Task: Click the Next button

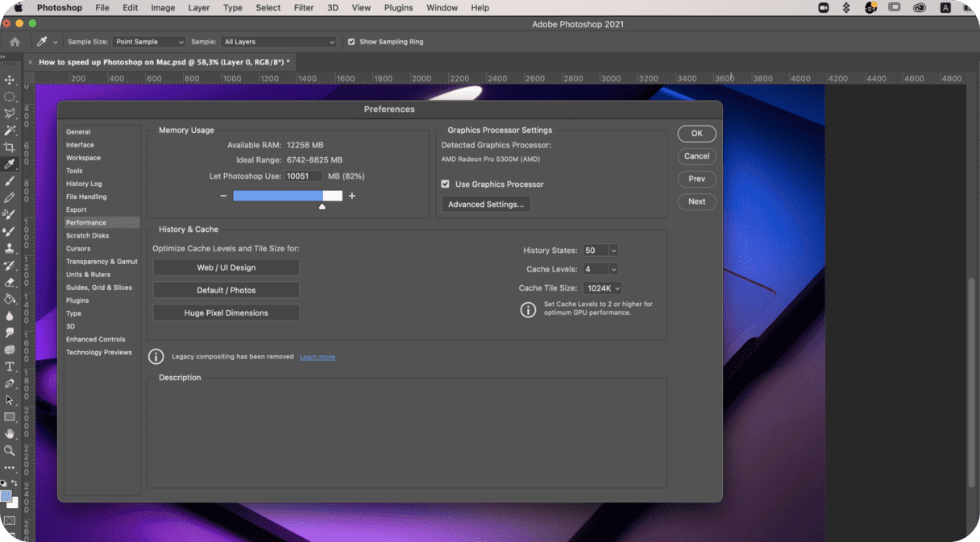Action: [x=697, y=201]
